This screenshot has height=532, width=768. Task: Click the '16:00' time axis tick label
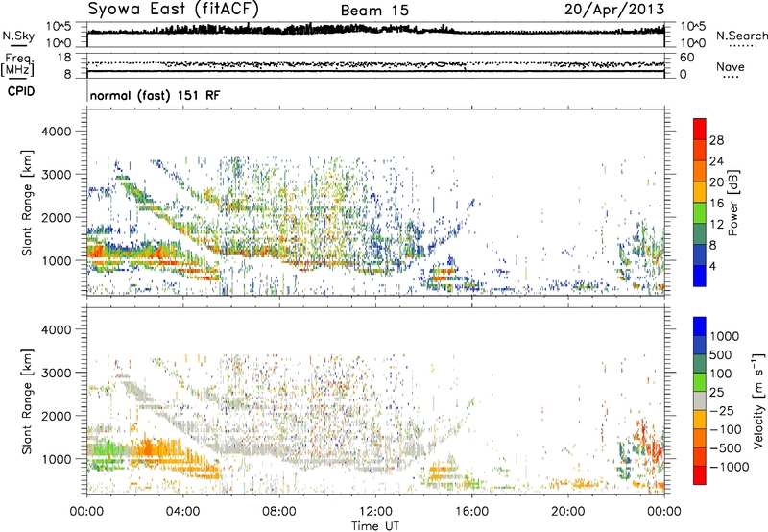coord(471,512)
